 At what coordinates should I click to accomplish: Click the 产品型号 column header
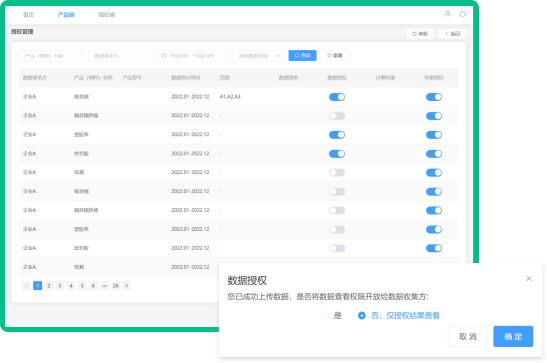132,77
